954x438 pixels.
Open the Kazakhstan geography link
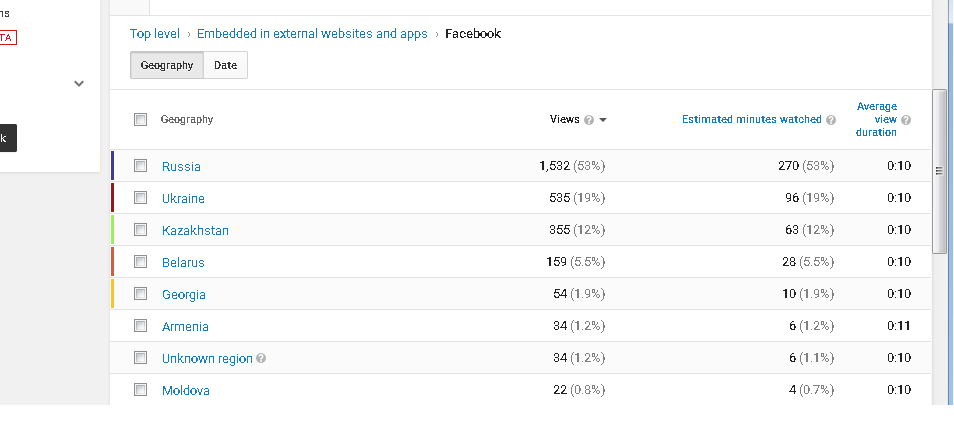tap(195, 231)
